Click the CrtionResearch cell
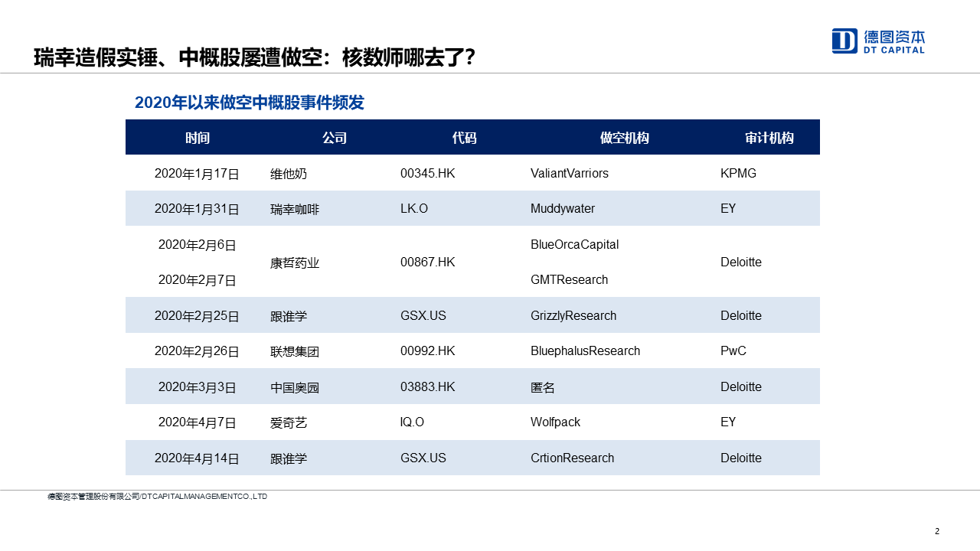This screenshot has height=551, width=980. pos(572,458)
